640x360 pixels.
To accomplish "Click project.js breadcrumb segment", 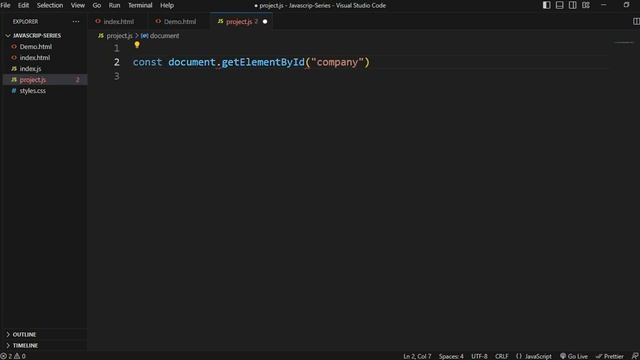I will pos(119,36).
